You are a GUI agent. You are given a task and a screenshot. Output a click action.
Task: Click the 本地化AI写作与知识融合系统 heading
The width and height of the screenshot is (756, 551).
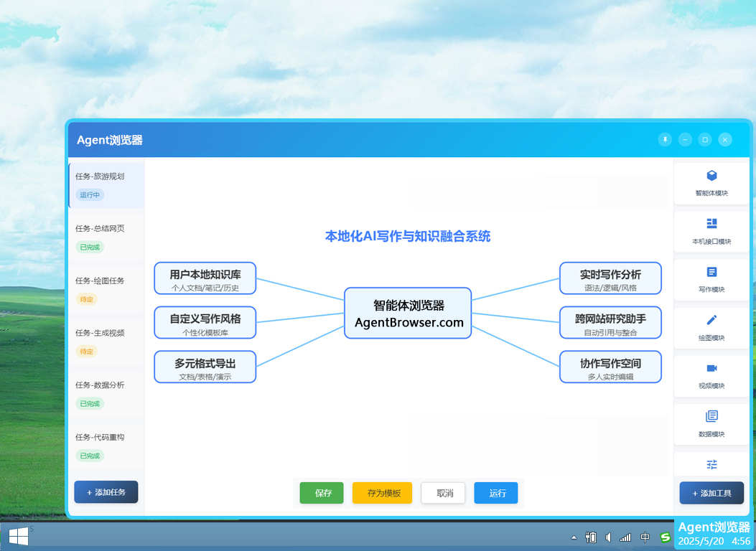(408, 236)
